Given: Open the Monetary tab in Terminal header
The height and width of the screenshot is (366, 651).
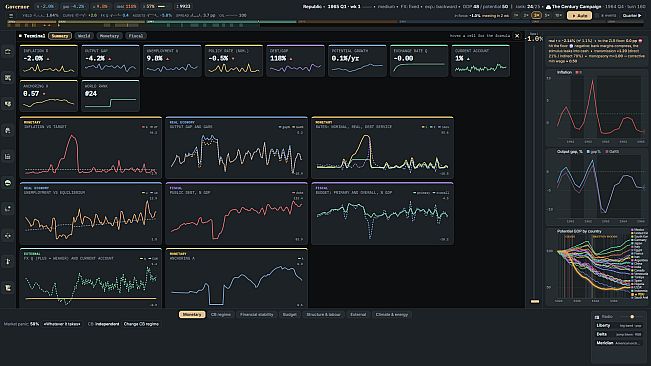Looking at the screenshot, I should click(x=109, y=36).
